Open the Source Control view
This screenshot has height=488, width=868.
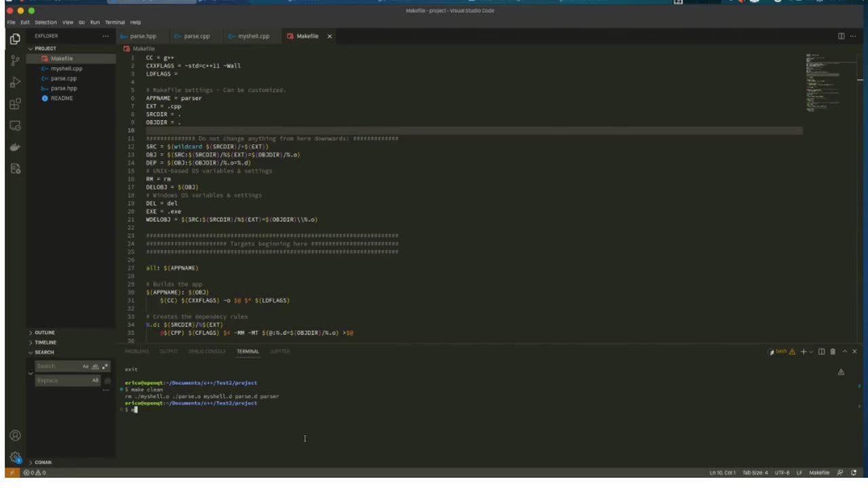point(15,61)
